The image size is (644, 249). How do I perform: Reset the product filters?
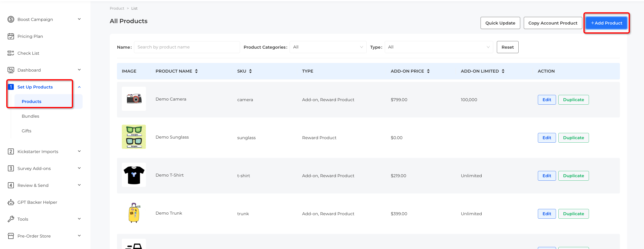click(507, 47)
